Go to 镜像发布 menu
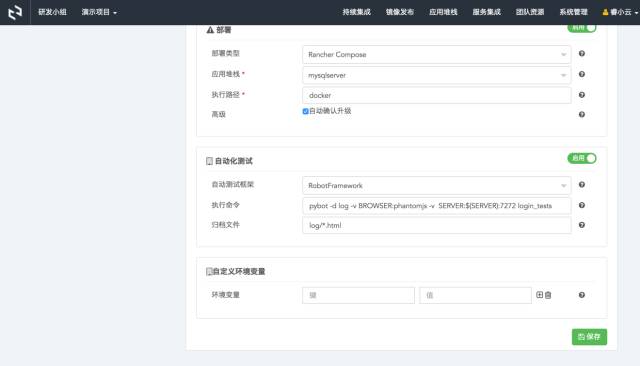This screenshot has height=366, width=640. coord(400,12)
